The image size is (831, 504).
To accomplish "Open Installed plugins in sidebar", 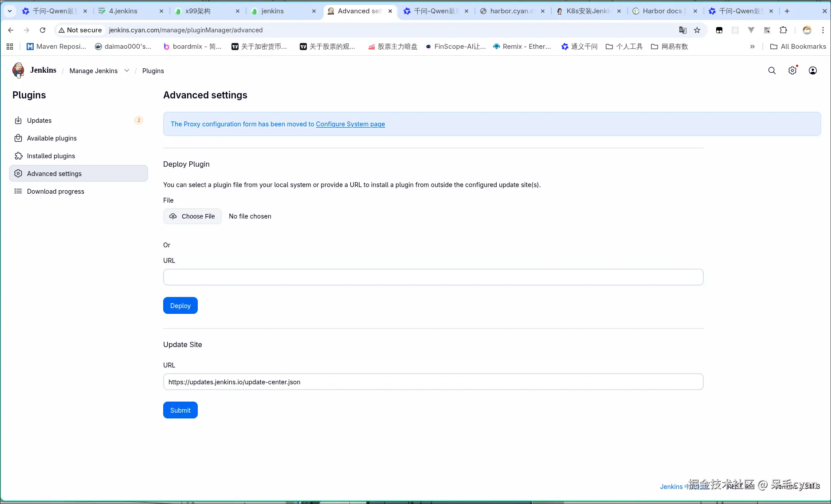I will click(78, 156).
